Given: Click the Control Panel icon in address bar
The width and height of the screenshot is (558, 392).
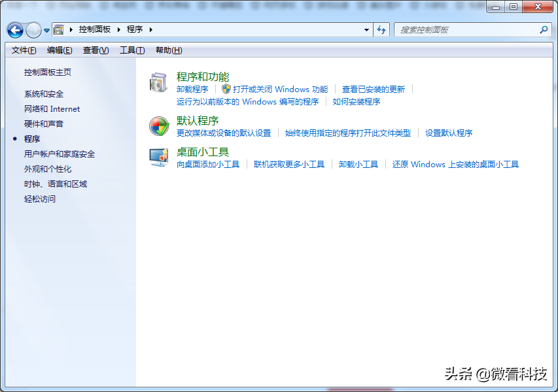Looking at the screenshot, I should pyautogui.click(x=59, y=30).
